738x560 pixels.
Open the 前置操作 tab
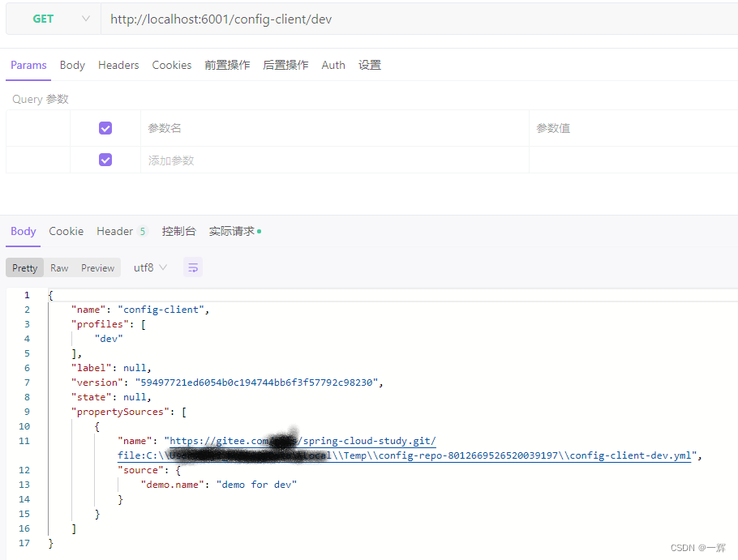pyautogui.click(x=227, y=65)
